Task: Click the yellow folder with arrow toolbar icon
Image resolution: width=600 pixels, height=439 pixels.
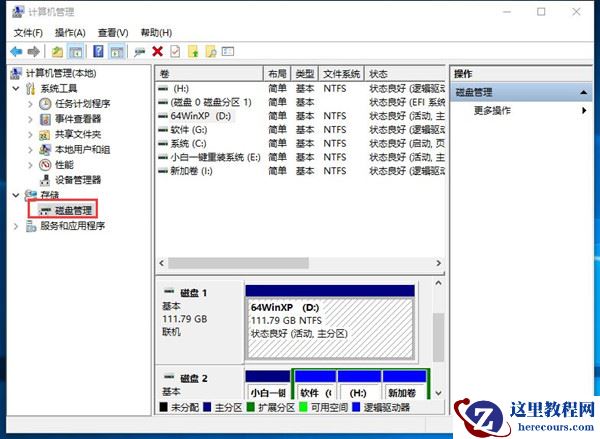Action: click(193, 51)
